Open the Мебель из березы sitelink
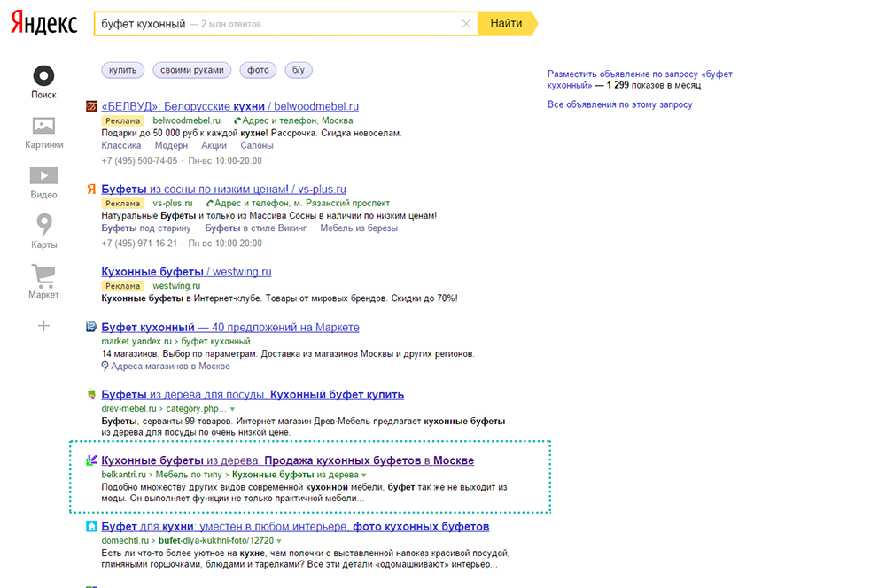 click(359, 228)
